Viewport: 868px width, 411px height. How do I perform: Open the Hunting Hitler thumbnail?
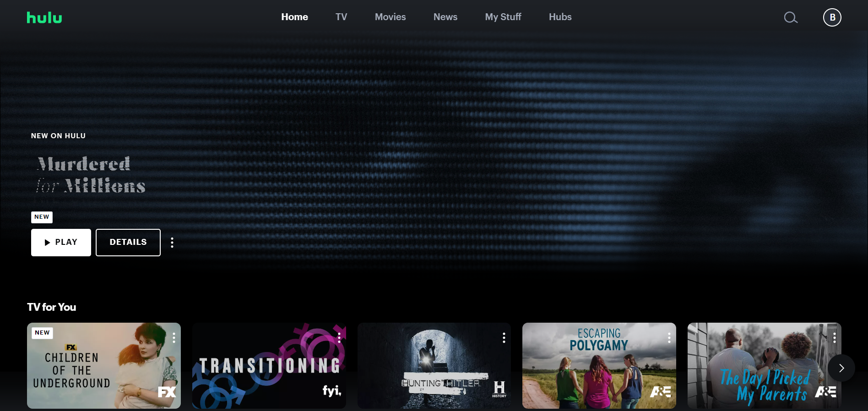tap(434, 366)
